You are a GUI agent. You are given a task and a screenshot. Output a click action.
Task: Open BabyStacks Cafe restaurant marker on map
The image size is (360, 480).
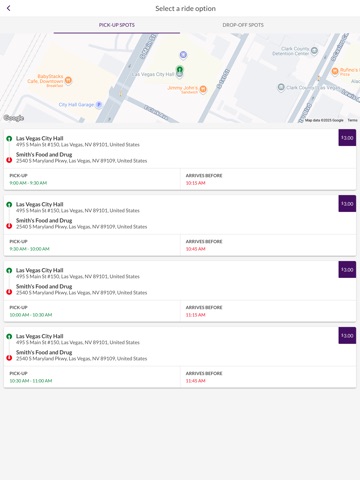pyautogui.click(x=68, y=80)
